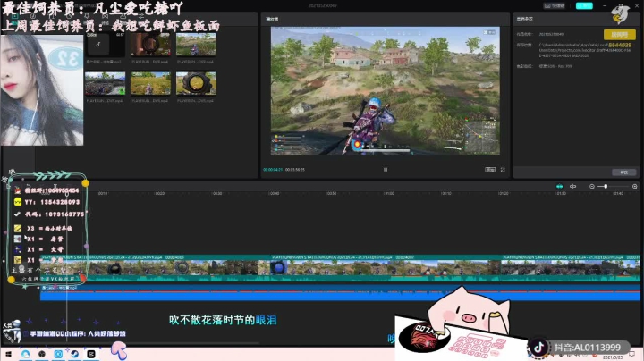Screen dimensions: 644x361
Task: Click the total duration text in player
Action: pos(295,170)
